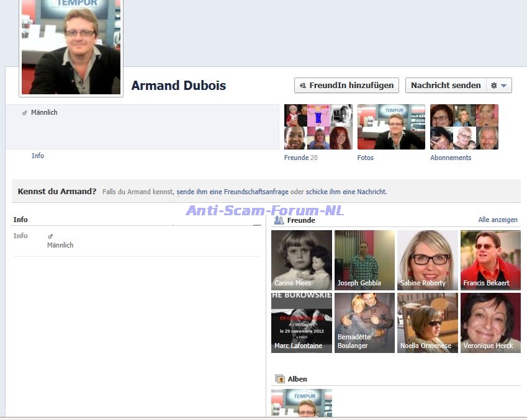The image size is (527, 420).
Task: Click the Freunde icon in the friends section header
Action: pos(279,220)
